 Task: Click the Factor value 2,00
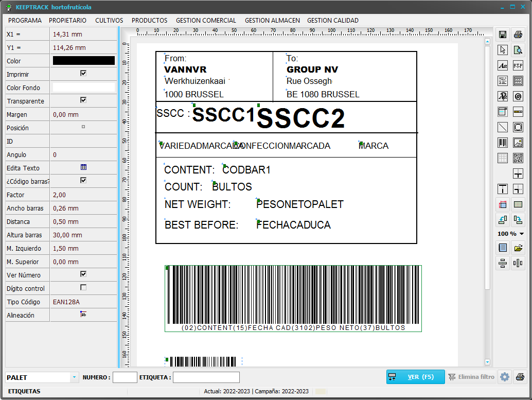59,195
